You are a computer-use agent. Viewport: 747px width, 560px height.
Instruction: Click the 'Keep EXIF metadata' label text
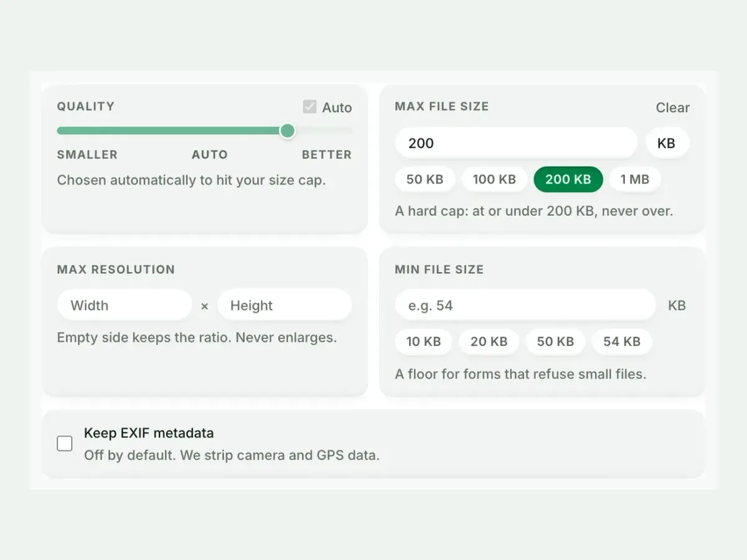point(149,433)
